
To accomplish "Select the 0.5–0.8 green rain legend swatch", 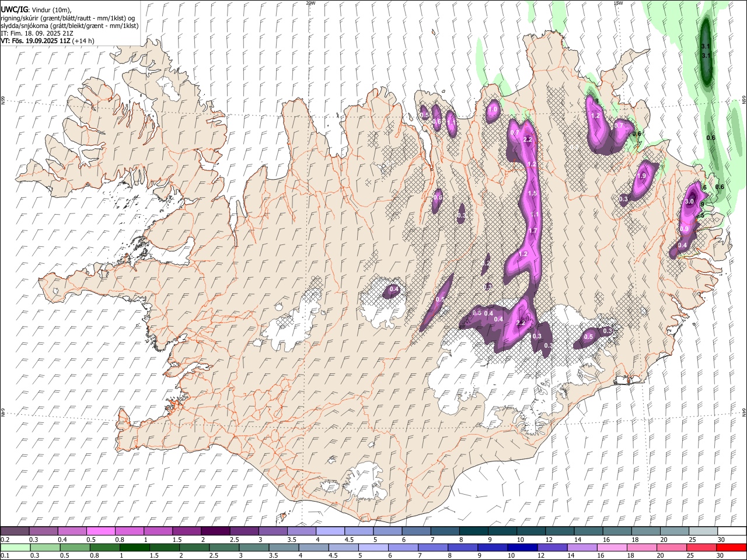I will (x=76, y=547).
